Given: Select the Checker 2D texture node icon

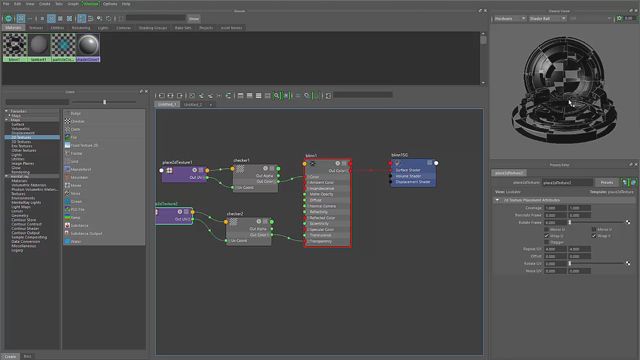Looking at the screenshot, I should tap(68, 121).
